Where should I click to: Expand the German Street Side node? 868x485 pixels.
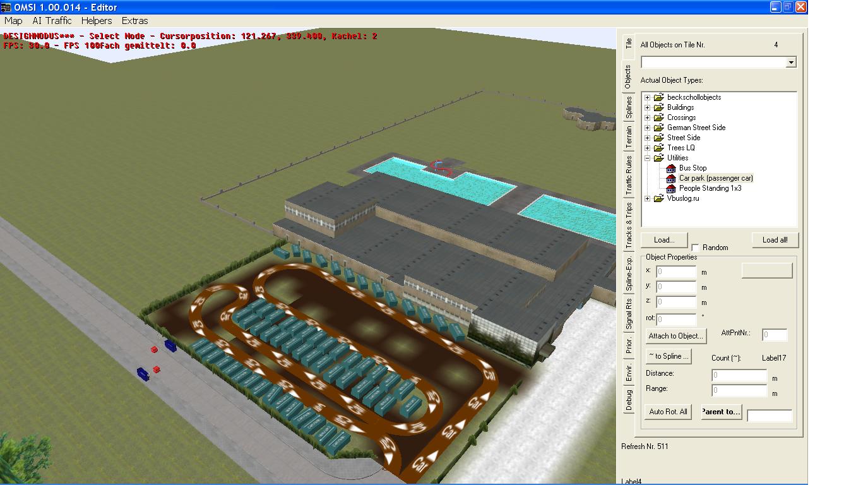647,128
